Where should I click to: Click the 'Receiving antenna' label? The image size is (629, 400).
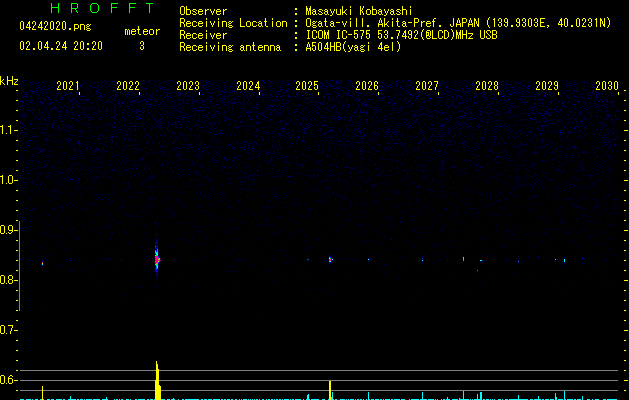230,47
